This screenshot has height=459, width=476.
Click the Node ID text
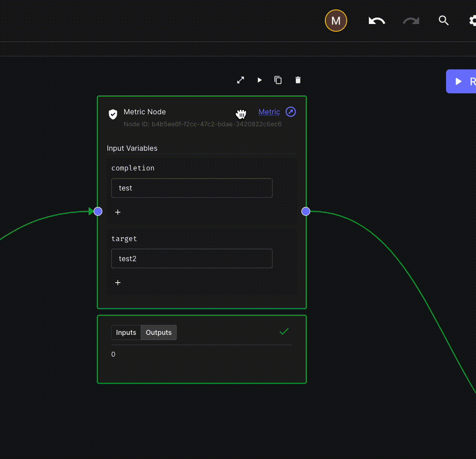point(202,124)
